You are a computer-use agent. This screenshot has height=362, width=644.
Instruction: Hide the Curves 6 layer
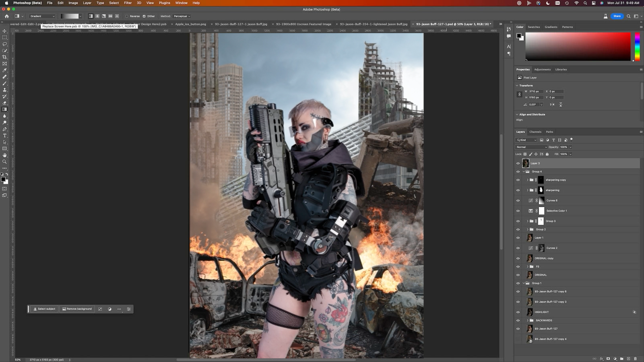pyautogui.click(x=518, y=200)
